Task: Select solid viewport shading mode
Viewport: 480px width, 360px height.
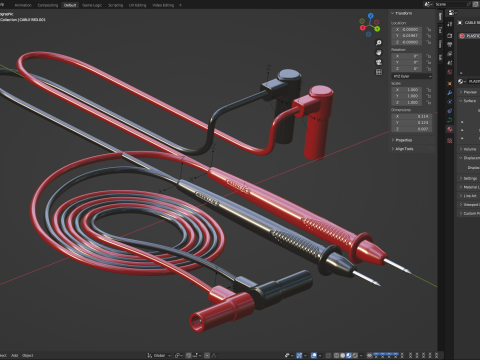Action: (343, 355)
